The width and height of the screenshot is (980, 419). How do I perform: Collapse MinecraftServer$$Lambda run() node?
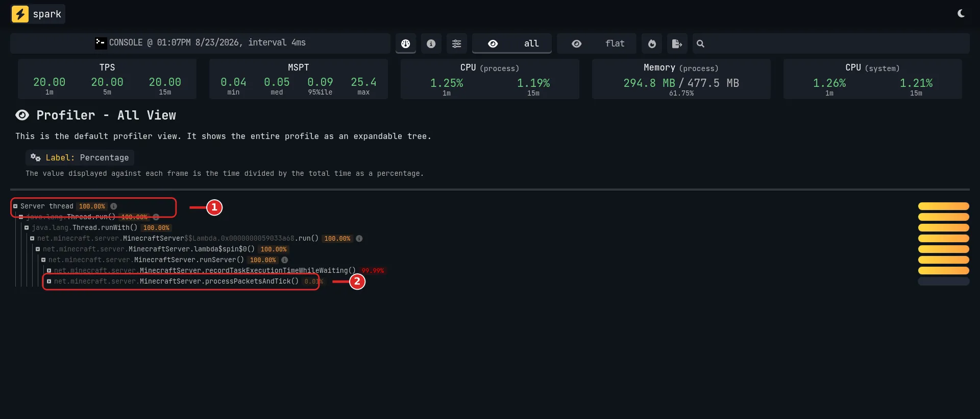coord(32,239)
